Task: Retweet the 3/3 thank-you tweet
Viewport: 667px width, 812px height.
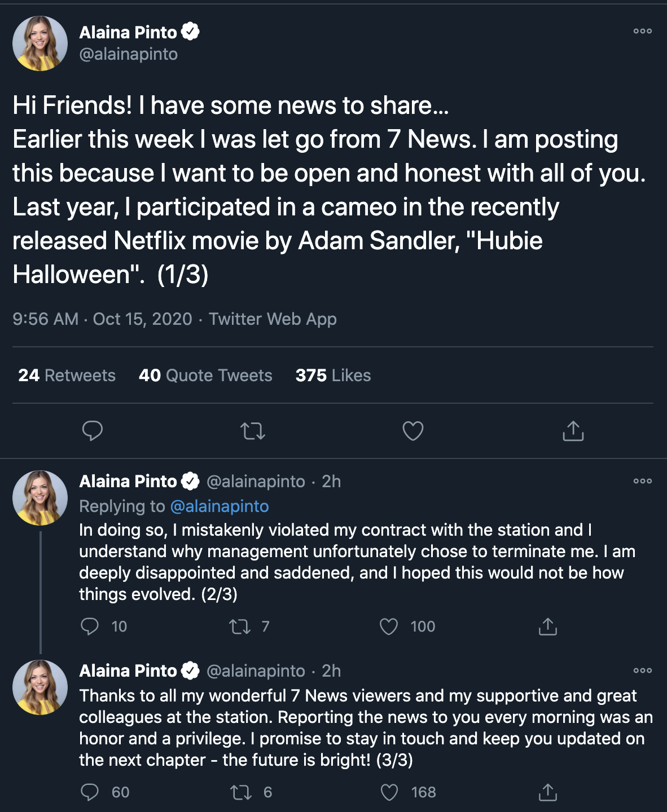Action: [241, 792]
